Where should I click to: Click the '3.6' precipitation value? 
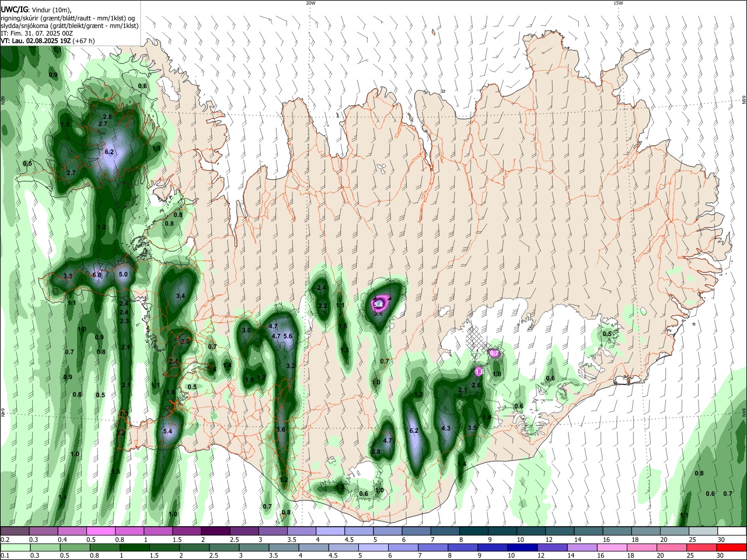point(281,430)
